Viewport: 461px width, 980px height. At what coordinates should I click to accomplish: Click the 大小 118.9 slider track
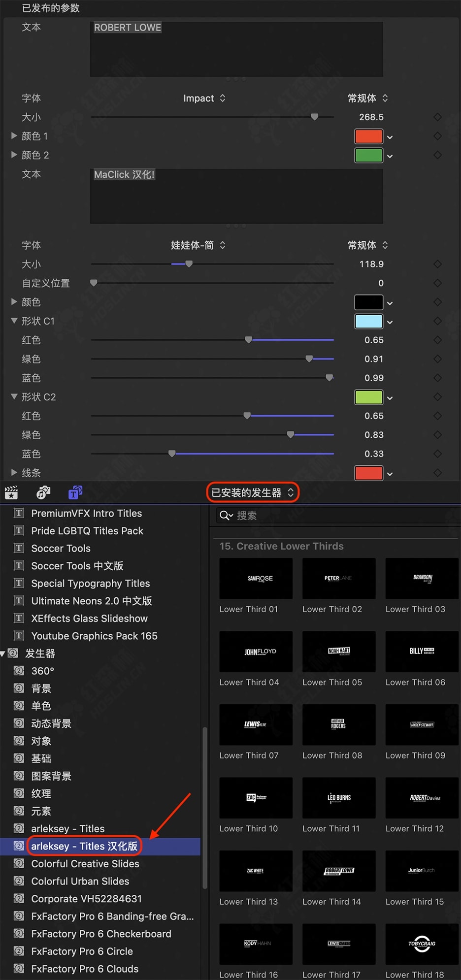(x=212, y=264)
